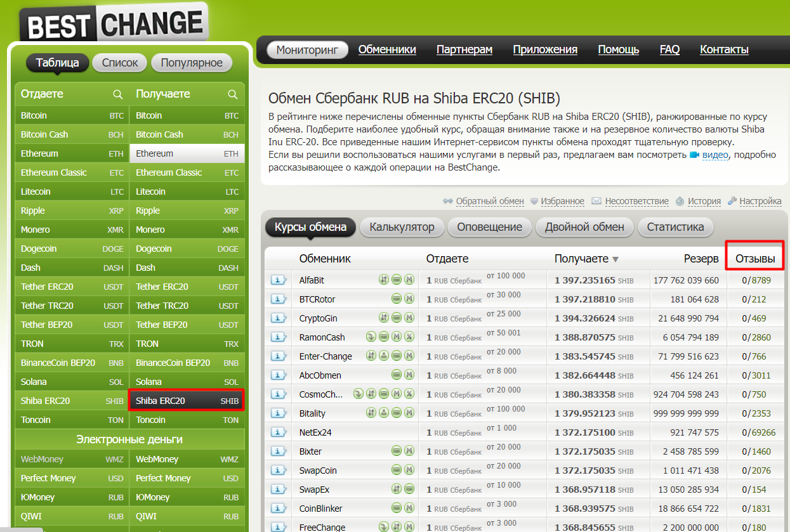Click the sort arrow next to Получаете header

[616, 259]
